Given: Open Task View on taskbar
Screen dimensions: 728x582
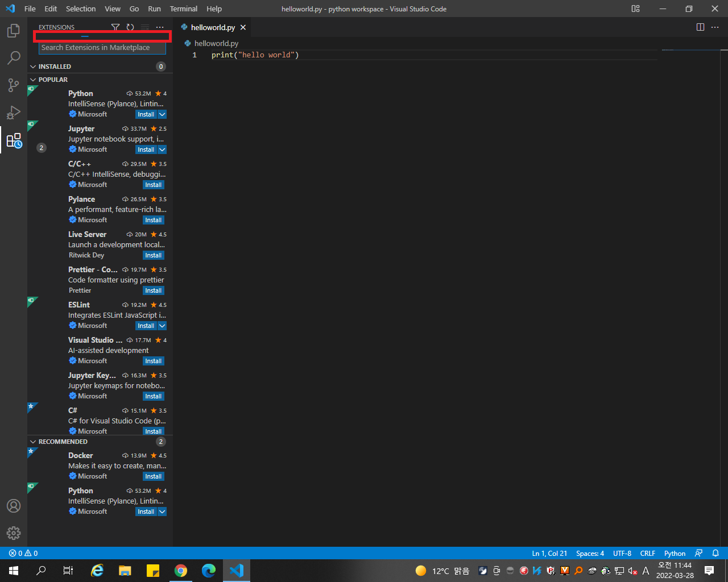Looking at the screenshot, I should point(68,571).
